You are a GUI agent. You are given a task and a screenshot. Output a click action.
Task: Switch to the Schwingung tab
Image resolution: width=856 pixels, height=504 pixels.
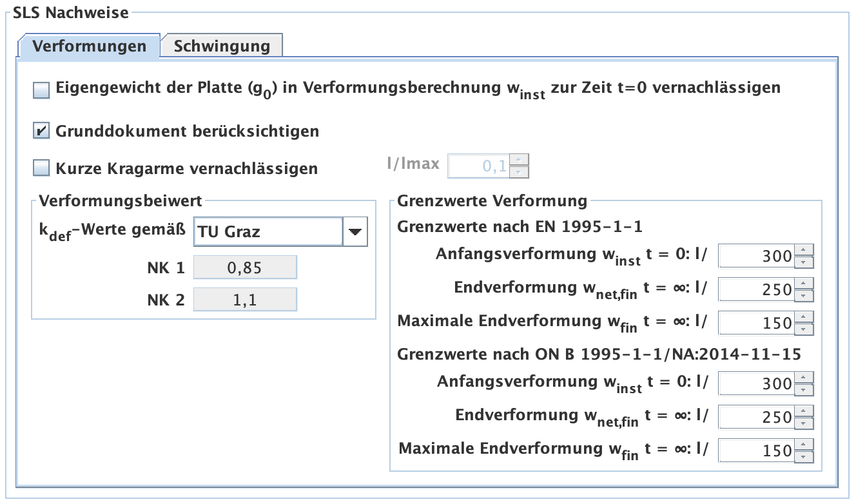click(222, 46)
